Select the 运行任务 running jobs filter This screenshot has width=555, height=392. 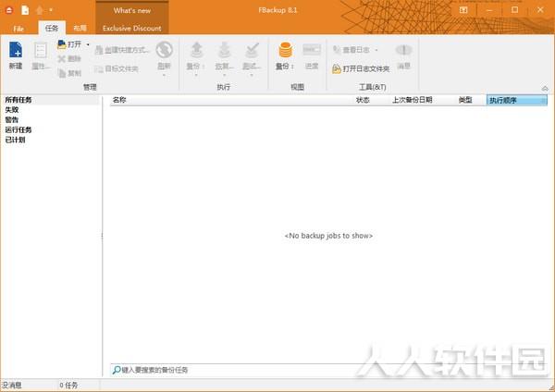[x=18, y=129]
